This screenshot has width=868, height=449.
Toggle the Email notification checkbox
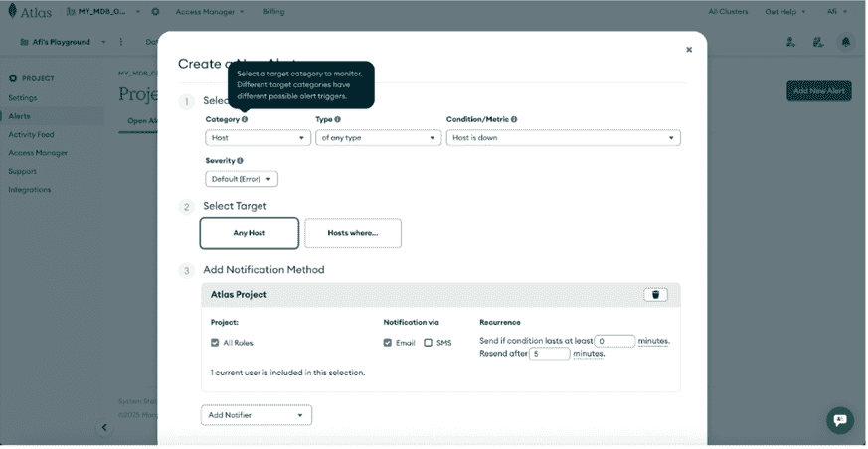click(x=388, y=343)
